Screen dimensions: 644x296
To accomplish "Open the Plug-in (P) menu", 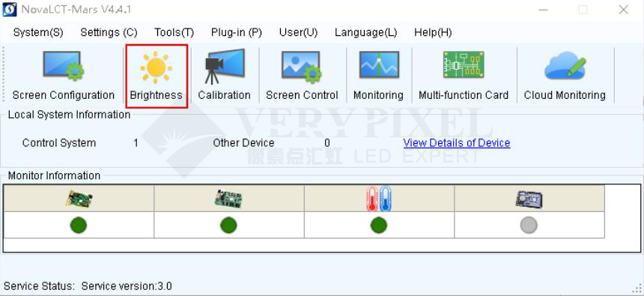I will coord(237,32).
